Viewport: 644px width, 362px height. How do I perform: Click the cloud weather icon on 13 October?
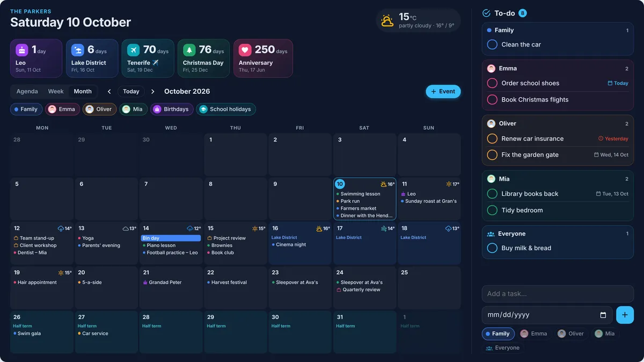(126, 228)
